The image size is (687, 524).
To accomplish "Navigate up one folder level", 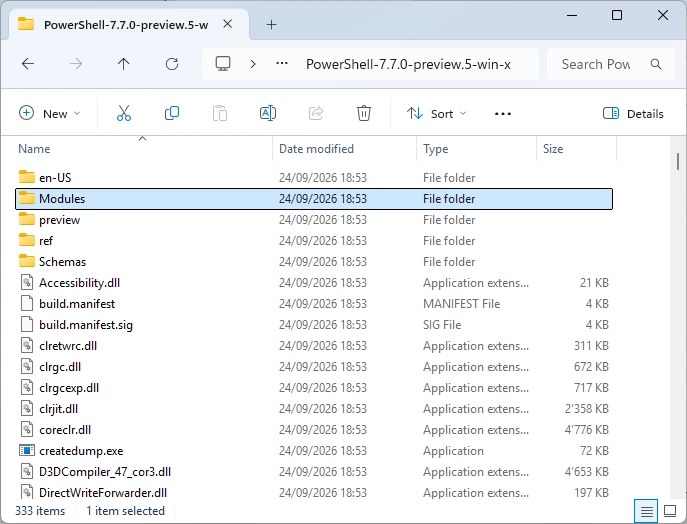I will [x=124, y=64].
